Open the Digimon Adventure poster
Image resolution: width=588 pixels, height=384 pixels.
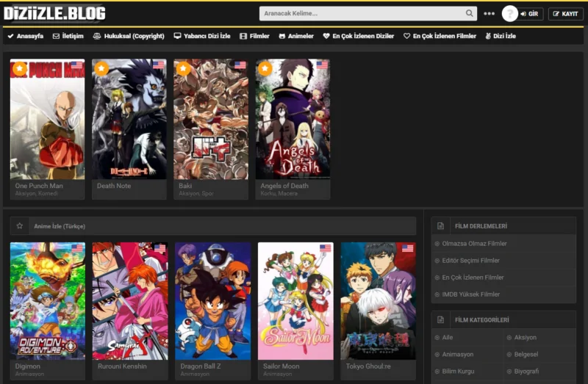(48, 301)
